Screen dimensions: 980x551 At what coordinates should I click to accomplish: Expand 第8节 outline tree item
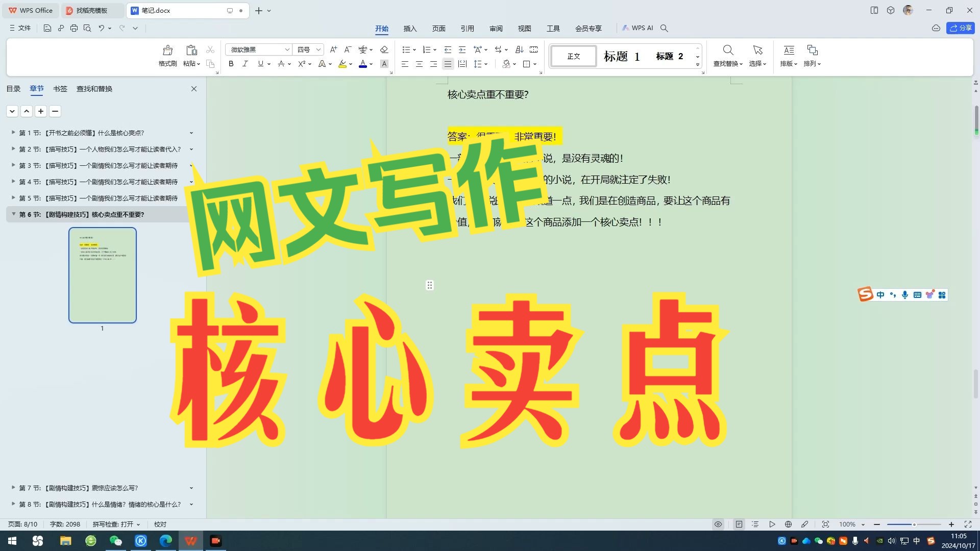coord(13,504)
